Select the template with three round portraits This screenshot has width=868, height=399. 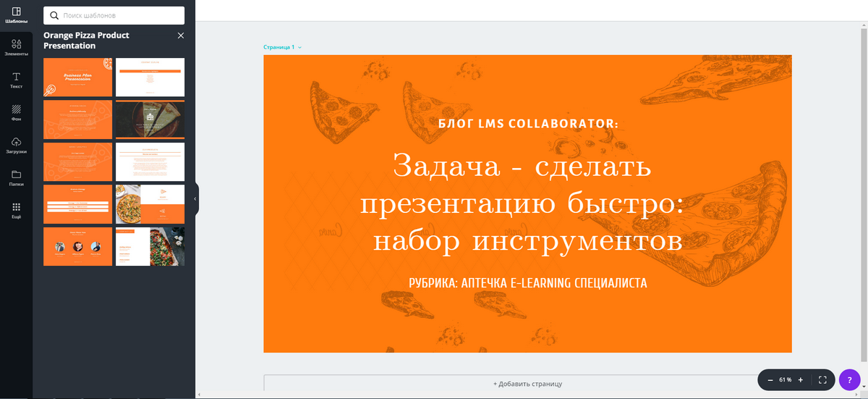coord(77,246)
